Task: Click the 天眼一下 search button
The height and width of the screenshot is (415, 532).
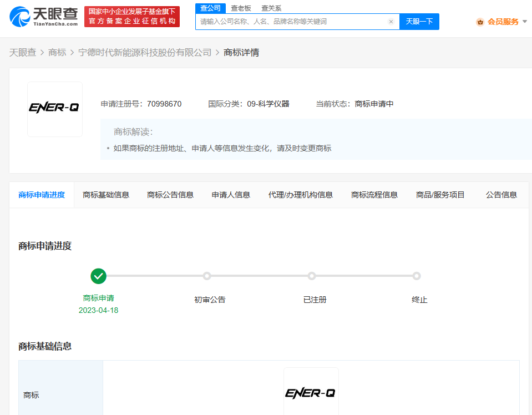Action: [419, 22]
